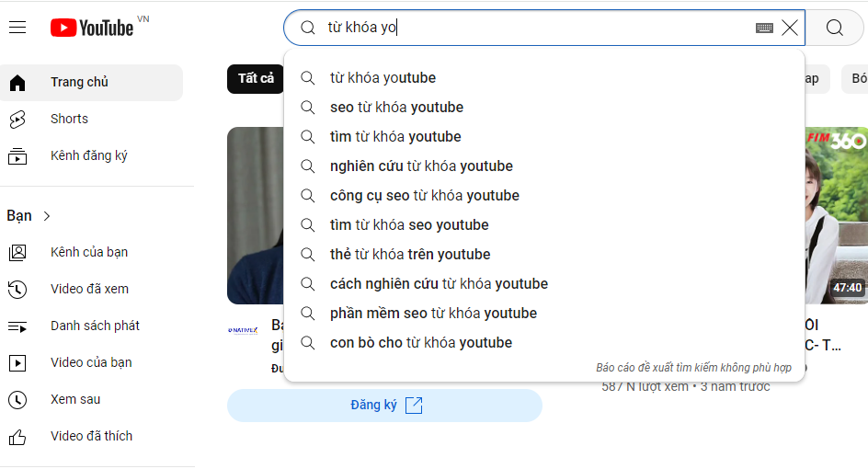This screenshot has height=469, width=868.
Task: Choose suggestion "seo từ khóa youtube"
Action: coord(396,108)
